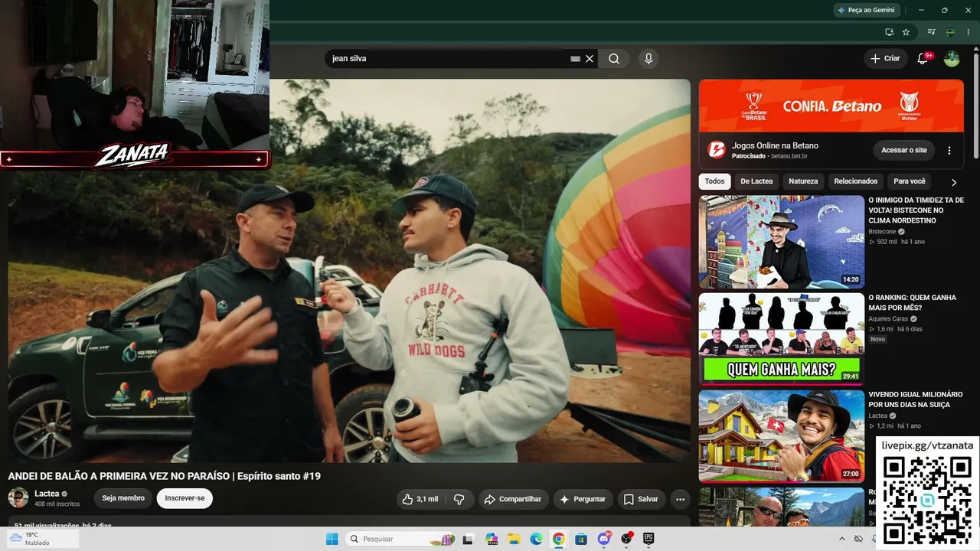This screenshot has width=980, height=551.
Task: Like the video with the thumbs-up button
Action: [420, 499]
